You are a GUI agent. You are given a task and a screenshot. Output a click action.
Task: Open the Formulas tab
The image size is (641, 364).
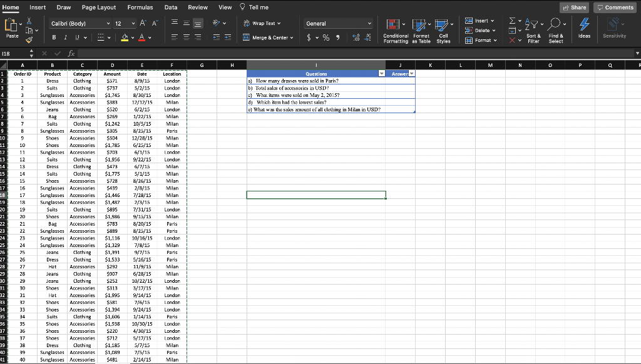[x=140, y=8]
